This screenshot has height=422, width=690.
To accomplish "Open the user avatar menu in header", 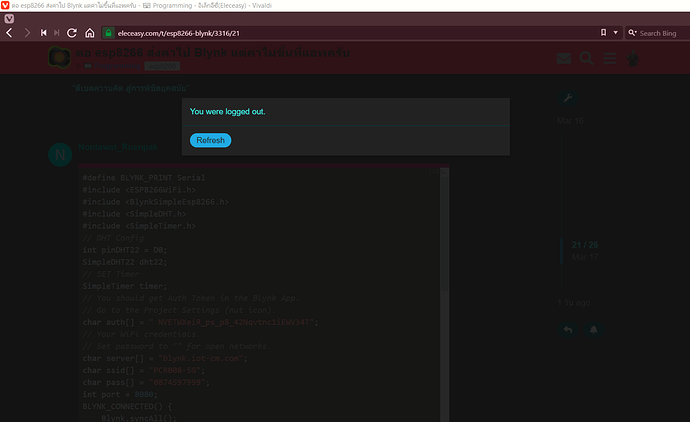I will tap(633, 58).
